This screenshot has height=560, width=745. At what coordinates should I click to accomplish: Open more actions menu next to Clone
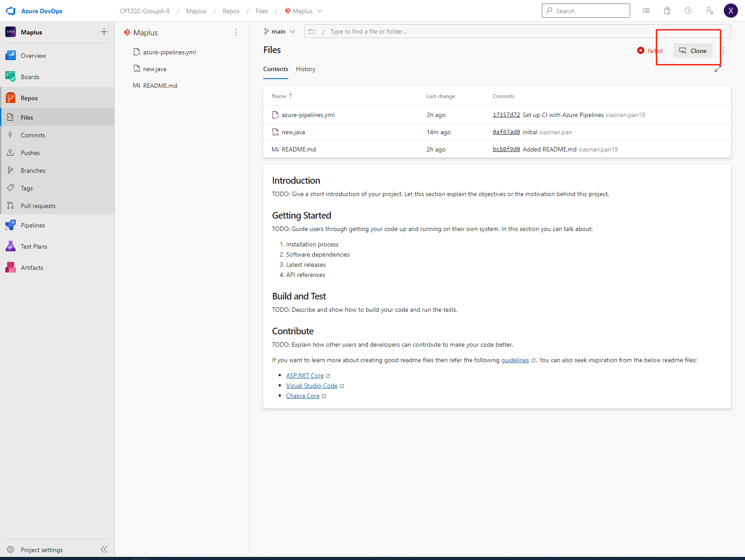click(x=723, y=51)
